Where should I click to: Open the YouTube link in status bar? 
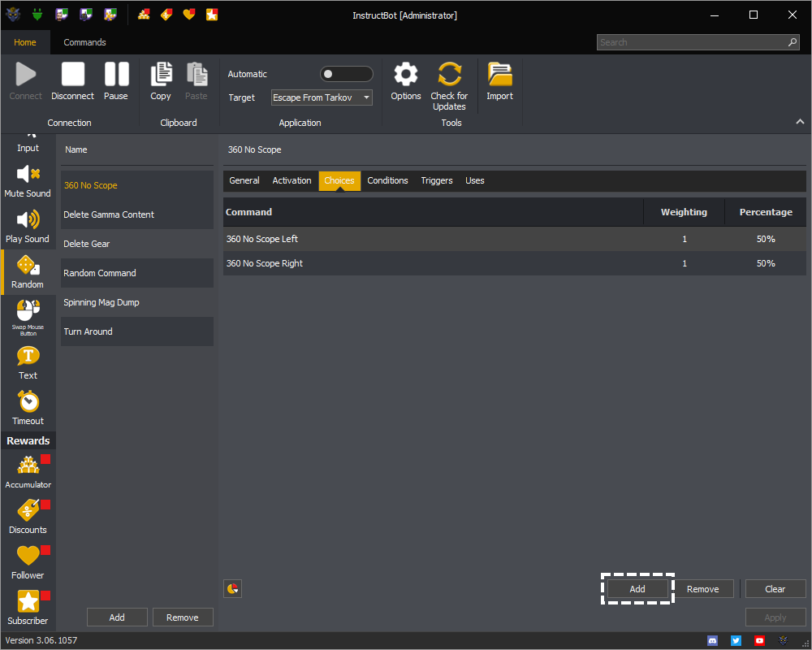(x=759, y=641)
